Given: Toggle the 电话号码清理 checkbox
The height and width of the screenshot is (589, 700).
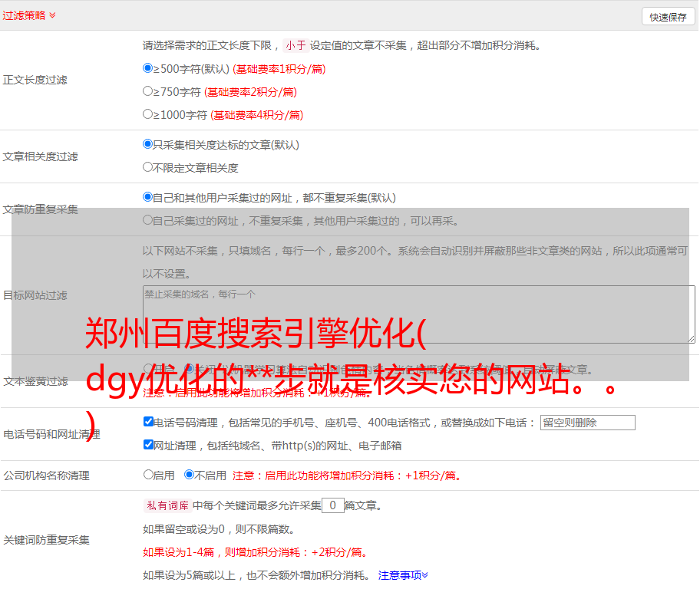Looking at the screenshot, I should click(x=148, y=422).
